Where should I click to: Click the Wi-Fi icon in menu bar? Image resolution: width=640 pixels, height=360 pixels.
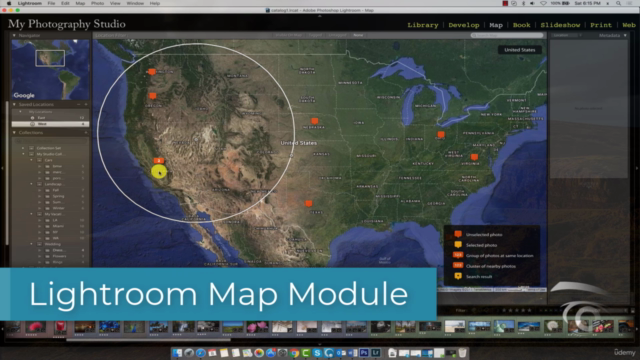543,3
